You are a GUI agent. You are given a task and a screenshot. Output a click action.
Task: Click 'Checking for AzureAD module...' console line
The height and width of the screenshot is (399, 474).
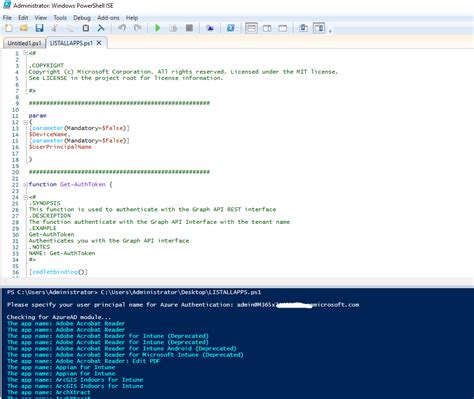coord(59,317)
